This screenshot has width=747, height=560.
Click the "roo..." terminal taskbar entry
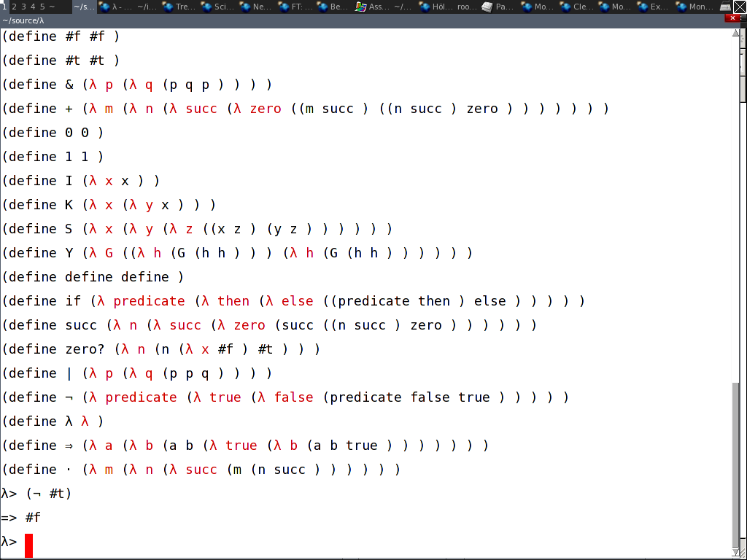[x=466, y=7]
